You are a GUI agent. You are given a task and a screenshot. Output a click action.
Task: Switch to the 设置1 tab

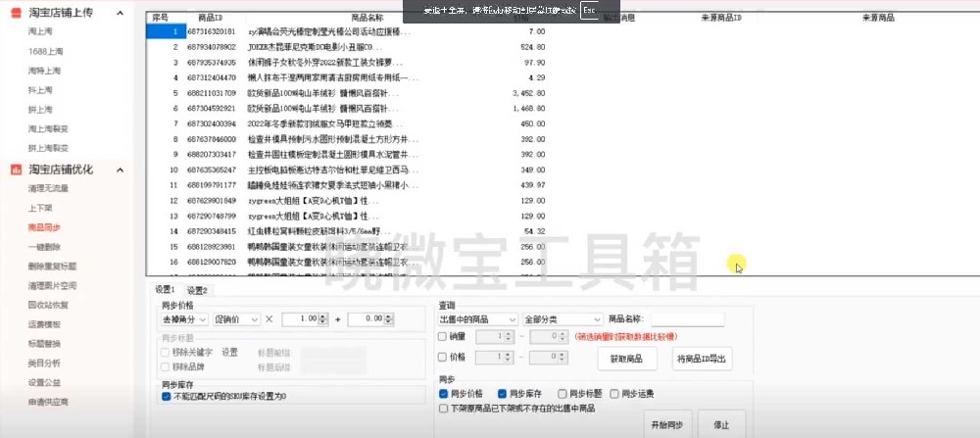165,289
